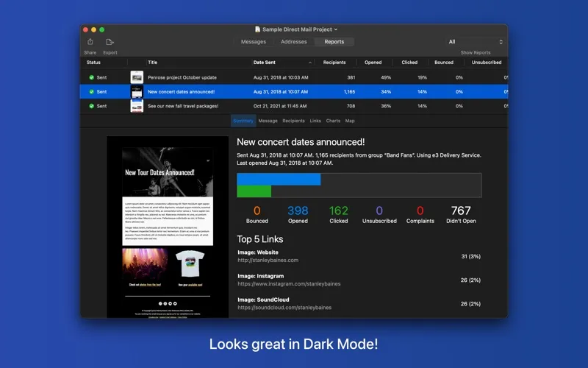This screenshot has width=588, height=368.
Task: Open the Map report tab
Action: 350,121
